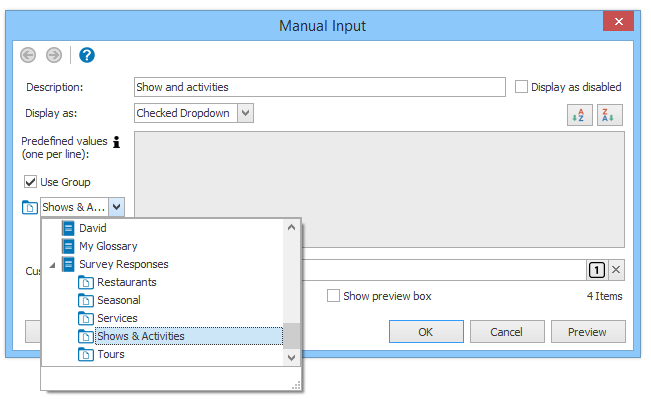Screen dimensions: 651x399
Task: Choose the Services group
Action: 117,318
